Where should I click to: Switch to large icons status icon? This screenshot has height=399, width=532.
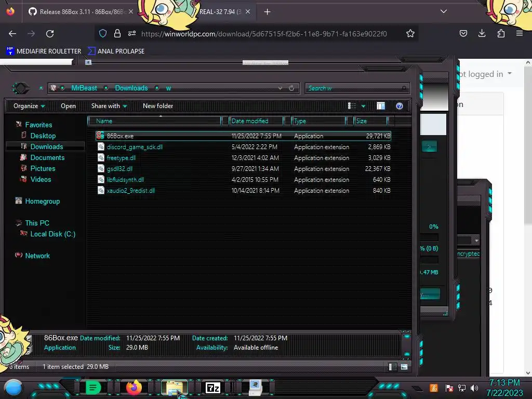click(x=404, y=366)
